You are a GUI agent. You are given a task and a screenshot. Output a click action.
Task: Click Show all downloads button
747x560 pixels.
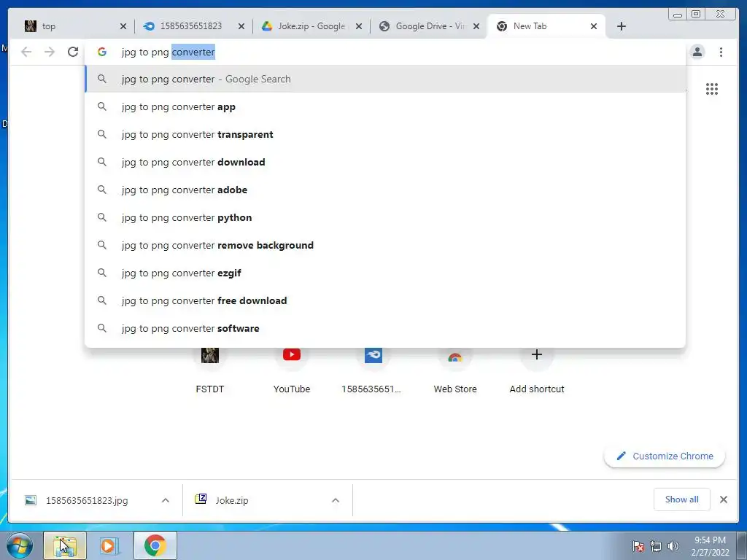tap(682, 499)
